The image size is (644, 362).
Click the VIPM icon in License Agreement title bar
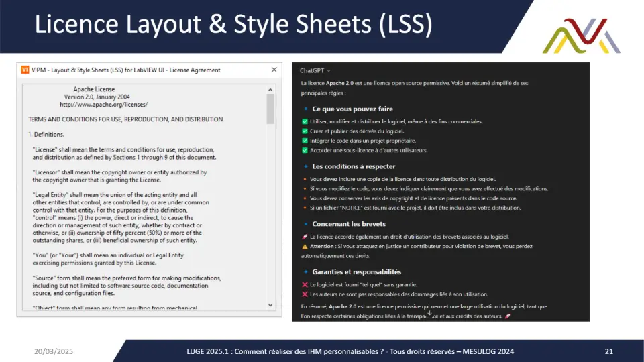[x=25, y=70]
